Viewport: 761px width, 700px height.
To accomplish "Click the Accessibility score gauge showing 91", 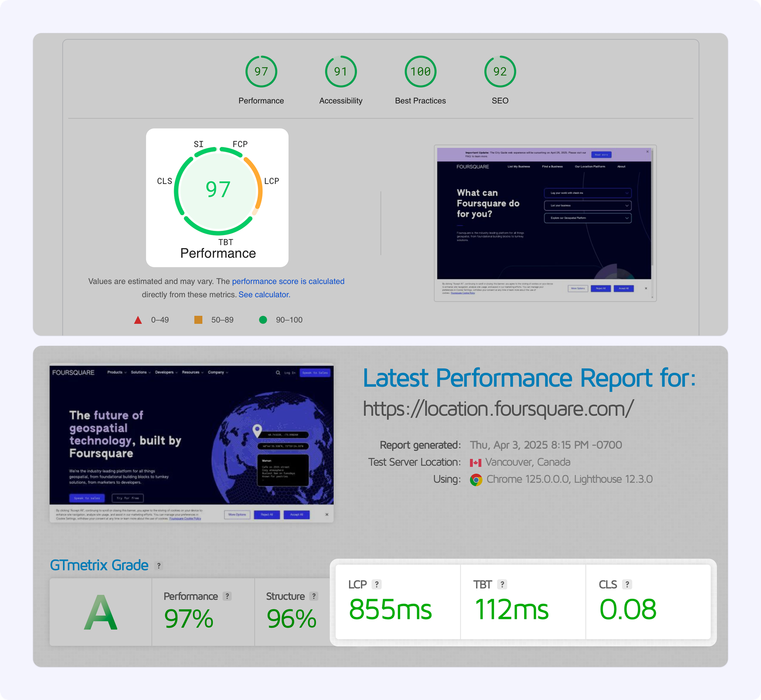I will [x=341, y=72].
